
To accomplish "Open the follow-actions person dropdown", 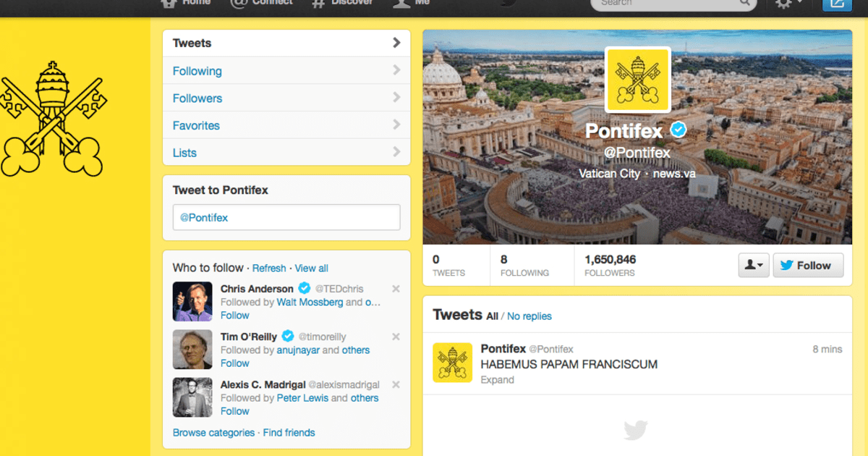I will pyautogui.click(x=753, y=265).
